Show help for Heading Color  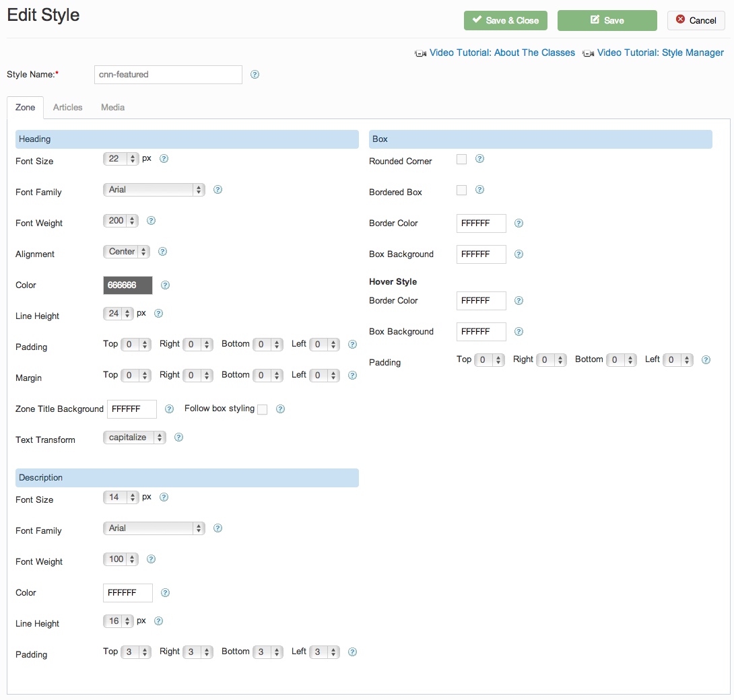click(165, 285)
